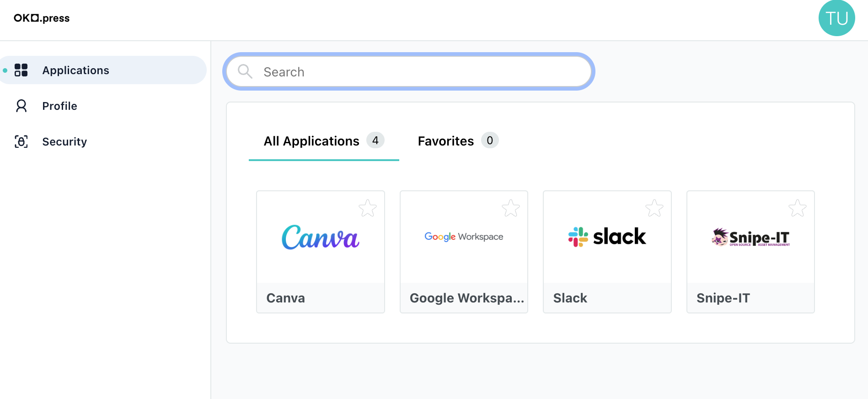Click the Snipe-IT logo

coord(750,237)
